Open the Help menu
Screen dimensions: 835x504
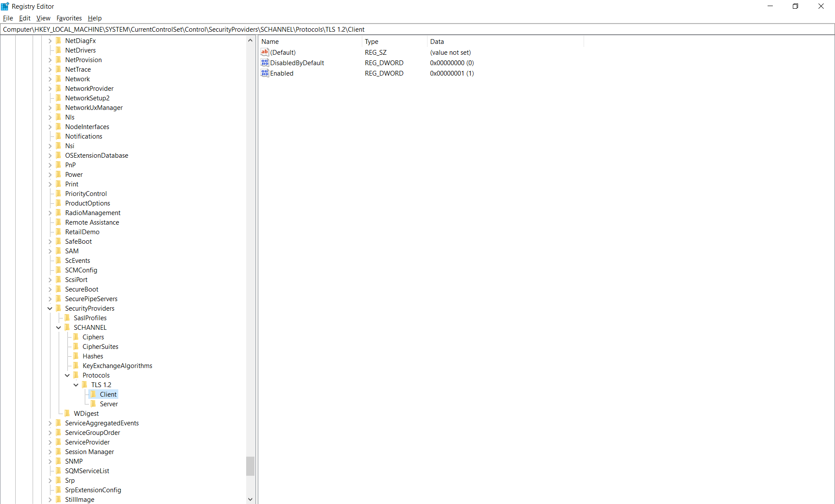(x=94, y=18)
